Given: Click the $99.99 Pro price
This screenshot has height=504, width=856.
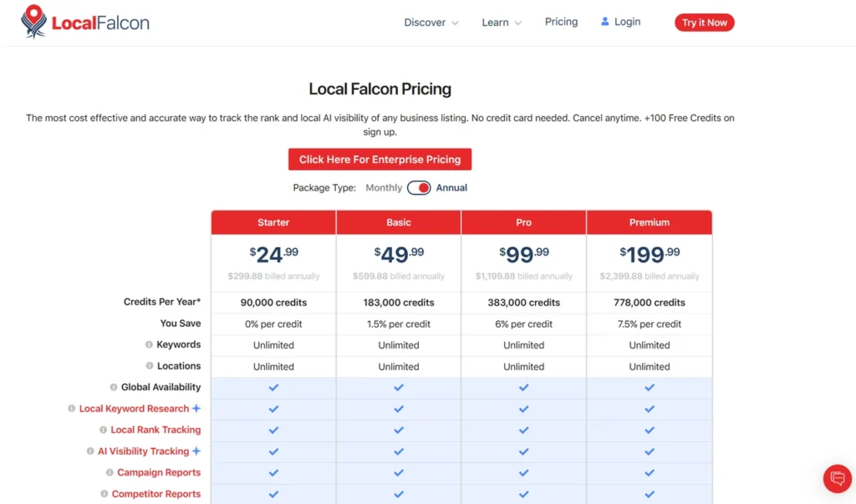Looking at the screenshot, I should click(523, 254).
